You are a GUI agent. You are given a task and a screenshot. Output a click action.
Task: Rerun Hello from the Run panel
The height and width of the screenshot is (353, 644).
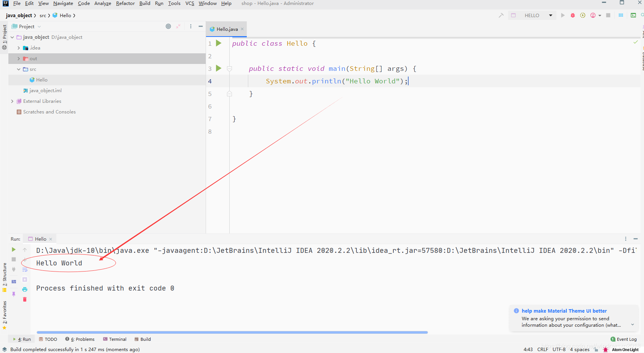pyautogui.click(x=14, y=249)
